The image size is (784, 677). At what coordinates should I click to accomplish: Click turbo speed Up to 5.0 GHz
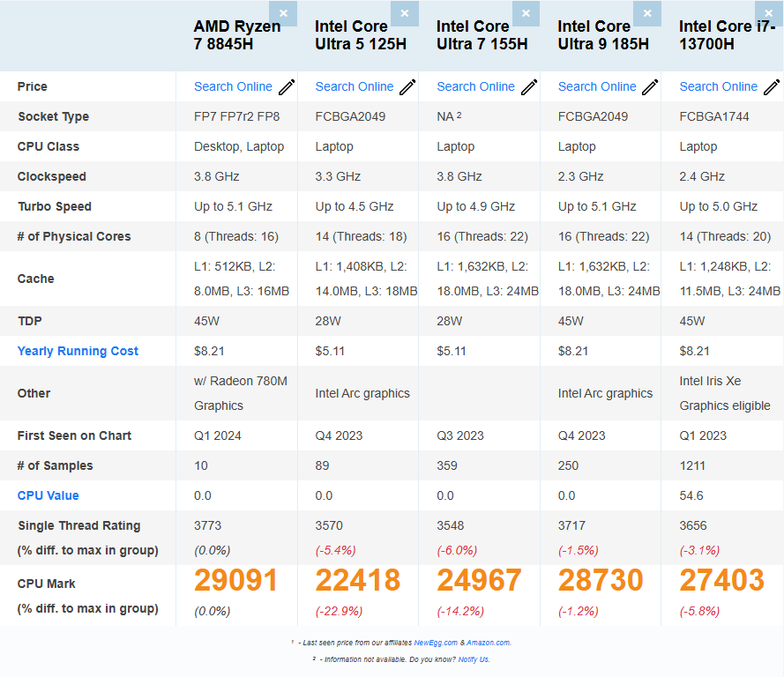[x=719, y=206]
